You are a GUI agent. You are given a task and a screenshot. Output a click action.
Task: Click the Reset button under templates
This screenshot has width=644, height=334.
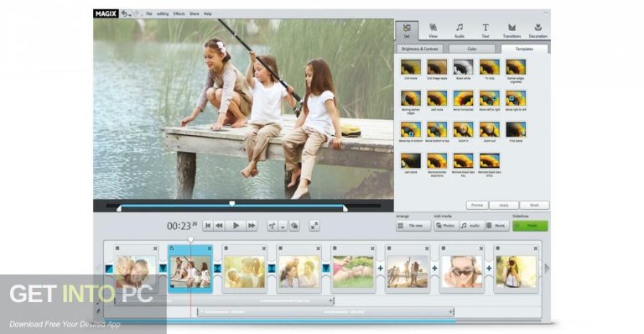(x=534, y=205)
